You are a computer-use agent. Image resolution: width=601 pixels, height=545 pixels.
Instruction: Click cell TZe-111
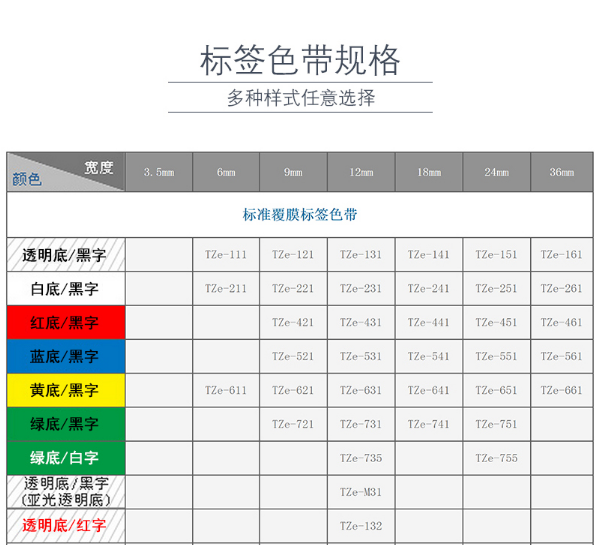pyautogui.click(x=226, y=255)
